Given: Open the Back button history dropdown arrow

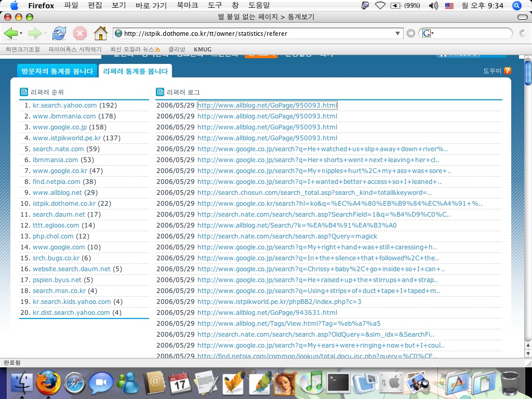Looking at the screenshot, I should (21, 34).
